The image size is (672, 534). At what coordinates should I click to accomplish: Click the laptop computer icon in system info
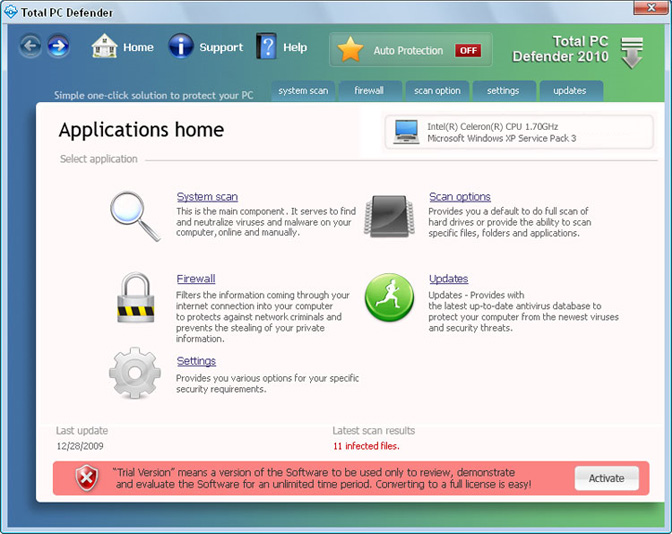(406, 132)
